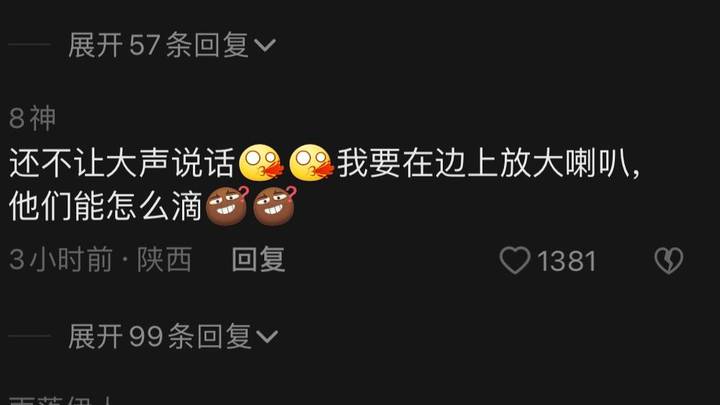
Task: Click the second brown smirking question emoji
Action: (275, 206)
